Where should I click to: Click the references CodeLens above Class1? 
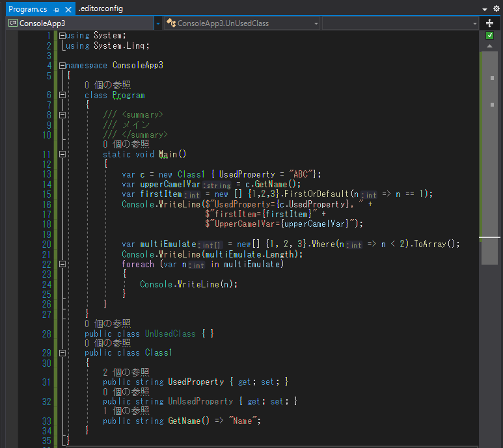(107, 343)
